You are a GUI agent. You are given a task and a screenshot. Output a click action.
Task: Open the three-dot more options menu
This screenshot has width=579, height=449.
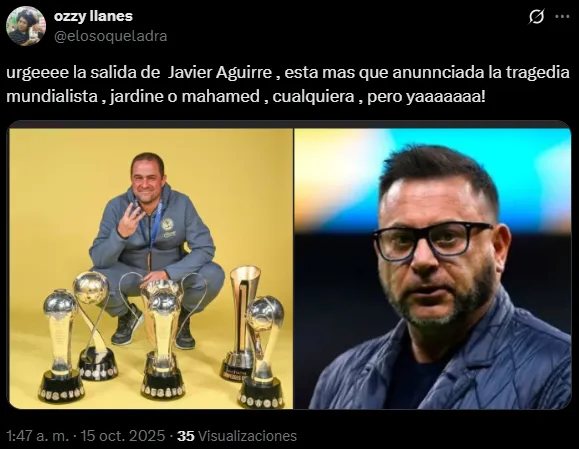562,16
